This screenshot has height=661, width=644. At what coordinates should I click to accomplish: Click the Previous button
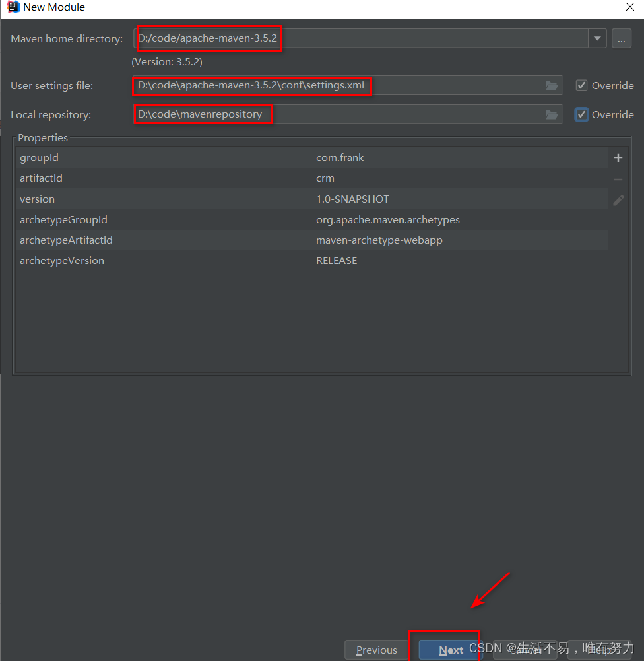(376, 650)
